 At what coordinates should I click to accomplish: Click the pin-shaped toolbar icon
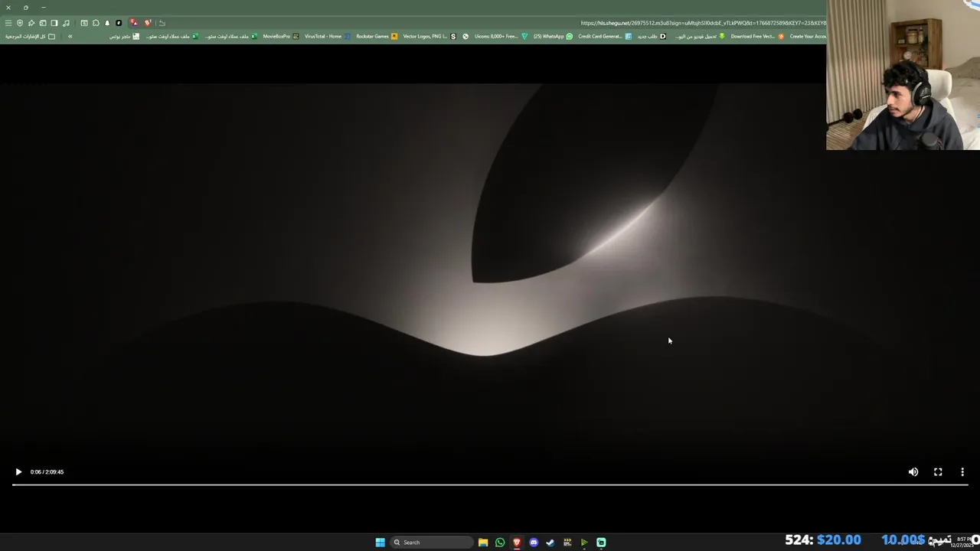(31, 23)
